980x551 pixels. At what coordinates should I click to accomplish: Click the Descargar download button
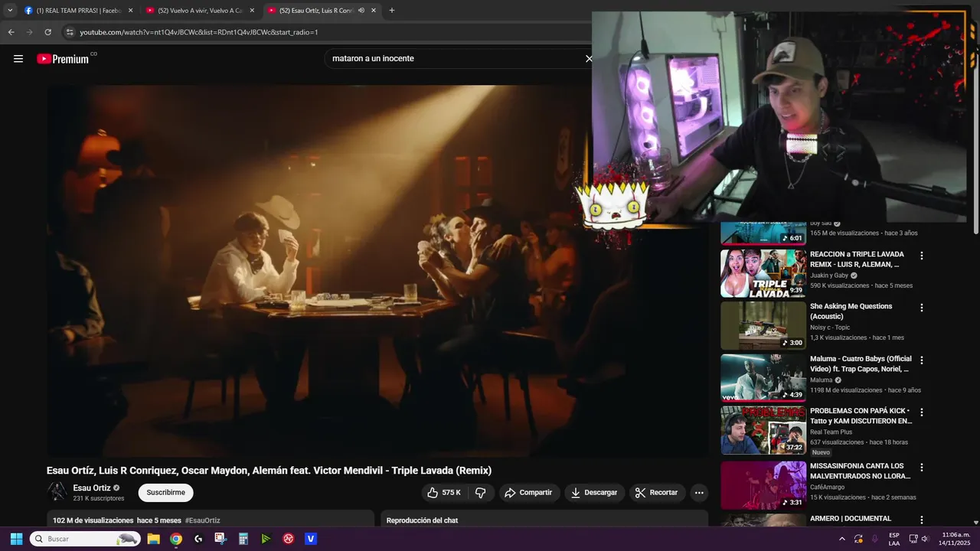(594, 493)
